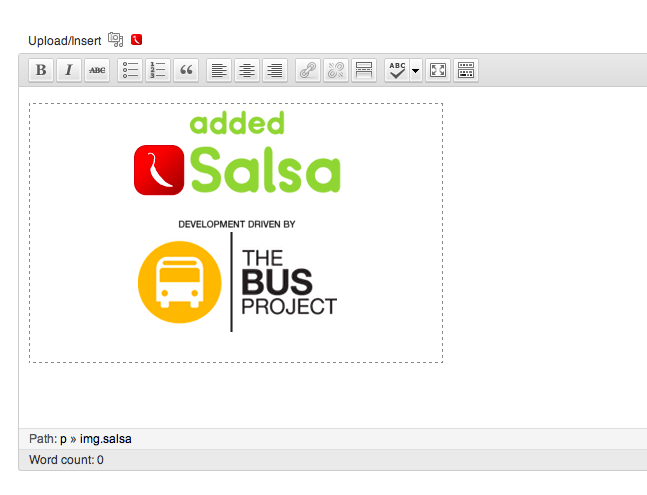Viewport: 647px width, 495px height.
Task: Toggle italic formatting
Action: pos(69,70)
